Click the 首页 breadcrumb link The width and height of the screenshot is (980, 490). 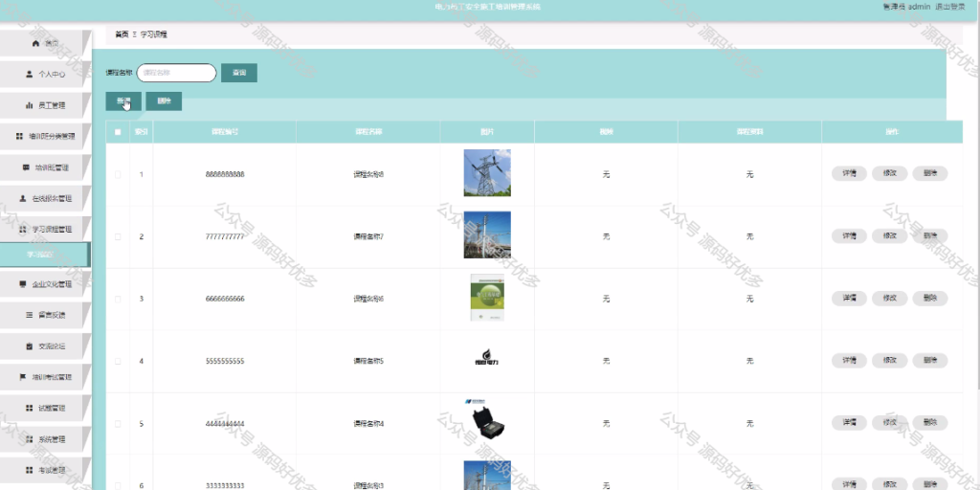click(122, 35)
